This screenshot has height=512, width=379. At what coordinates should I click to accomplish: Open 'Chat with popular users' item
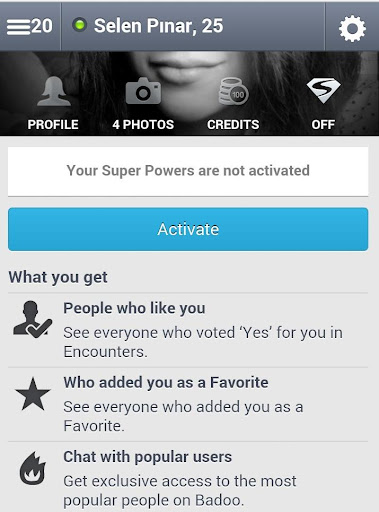click(188, 477)
